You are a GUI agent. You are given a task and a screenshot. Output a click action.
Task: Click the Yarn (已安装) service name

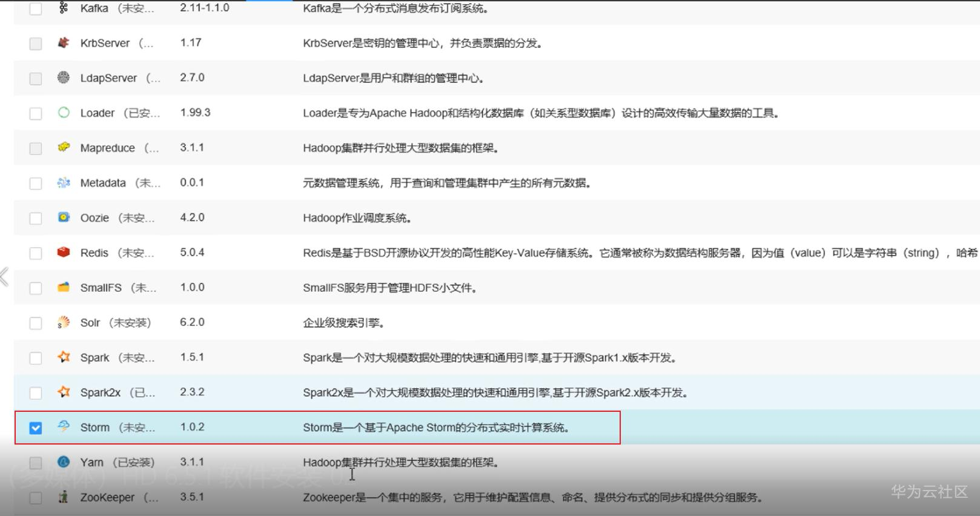[x=118, y=463]
